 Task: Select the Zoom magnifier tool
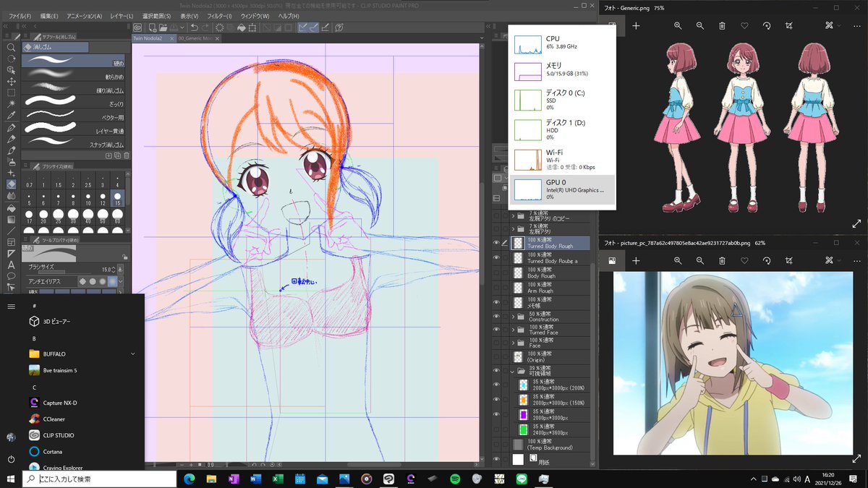tap(11, 47)
